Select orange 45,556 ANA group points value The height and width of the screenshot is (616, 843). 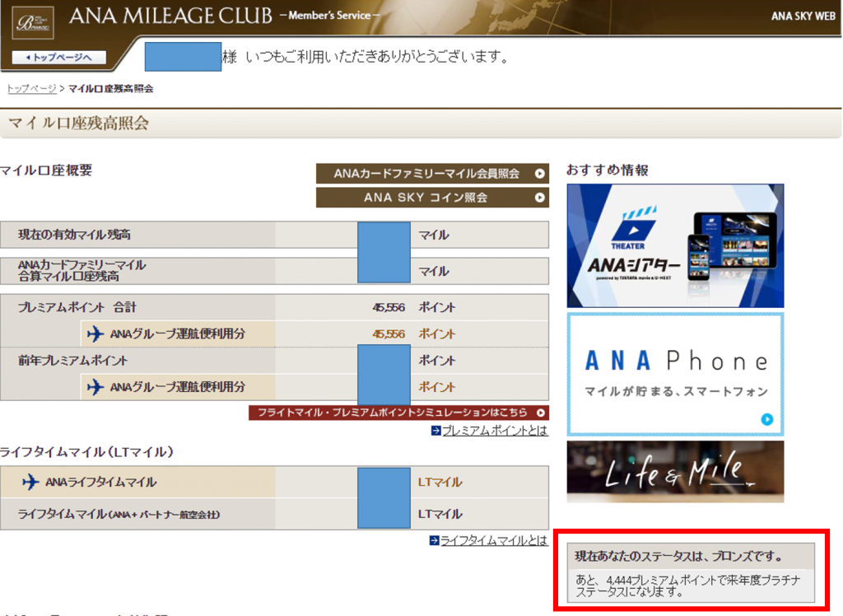click(x=389, y=334)
